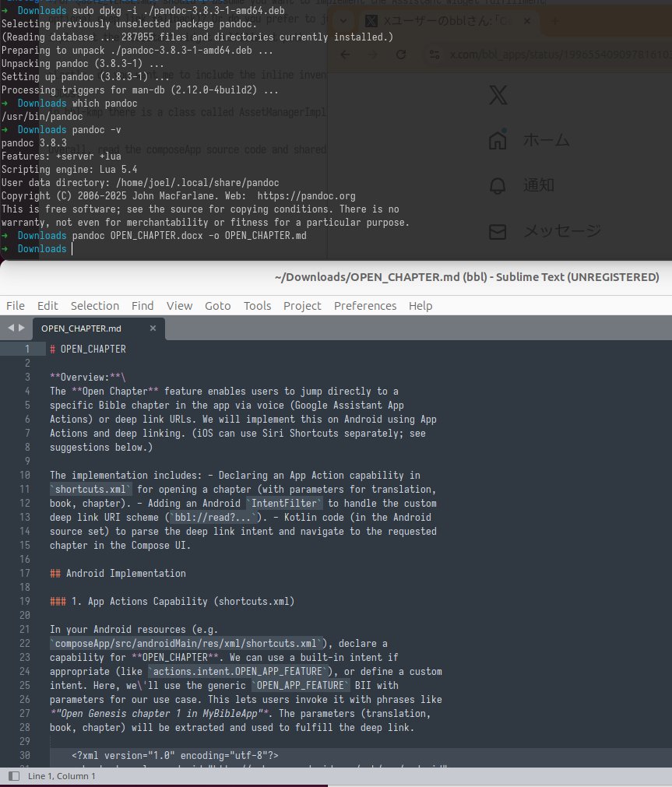Click the '# OPEN_CHAPTER' heading line
This screenshot has width=672, height=787.
[88, 349]
